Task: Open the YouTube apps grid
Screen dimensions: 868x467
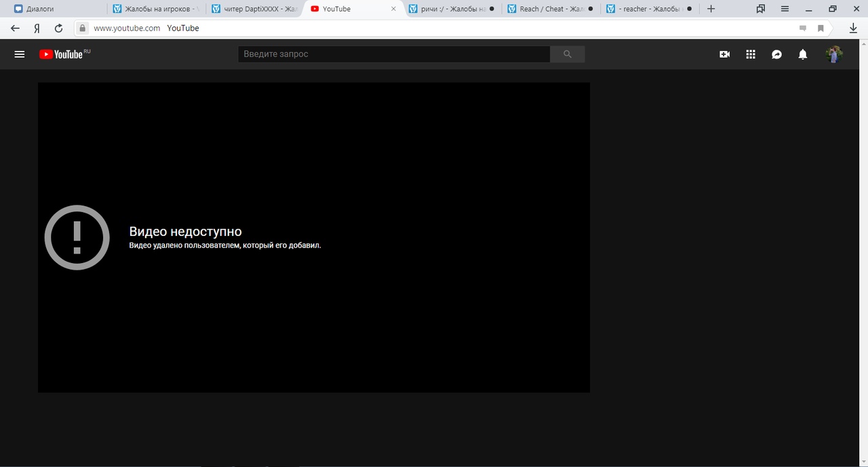Action: pyautogui.click(x=751, y=54)
